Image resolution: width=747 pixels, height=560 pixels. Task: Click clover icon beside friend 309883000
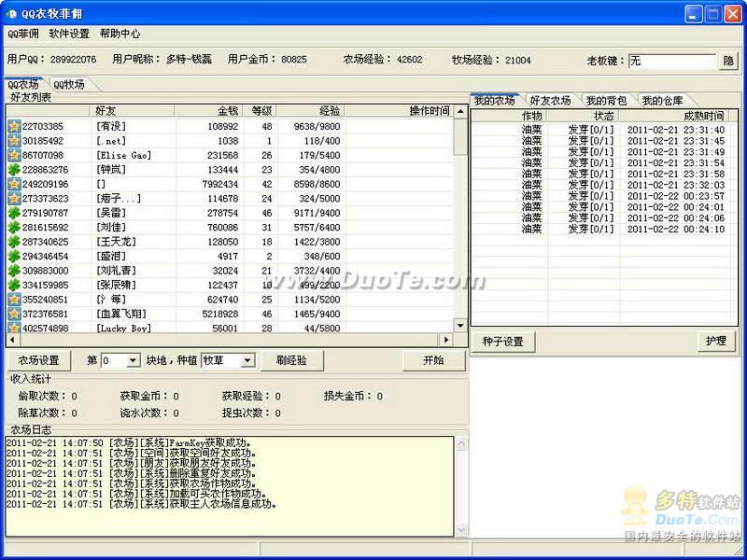14,271
